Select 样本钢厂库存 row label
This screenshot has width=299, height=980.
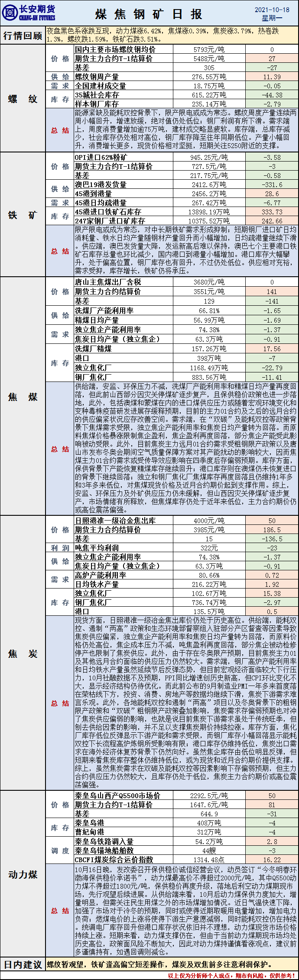click(97, 104)
